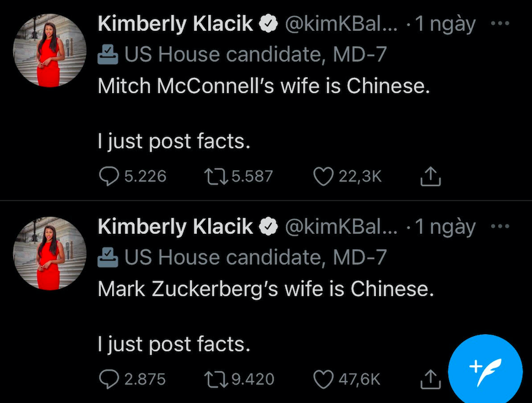Retweet the Mark Zuckerberg tweet
Image resolution: width=532 pixels, height=403 pixels.
[x=212, y=379]
